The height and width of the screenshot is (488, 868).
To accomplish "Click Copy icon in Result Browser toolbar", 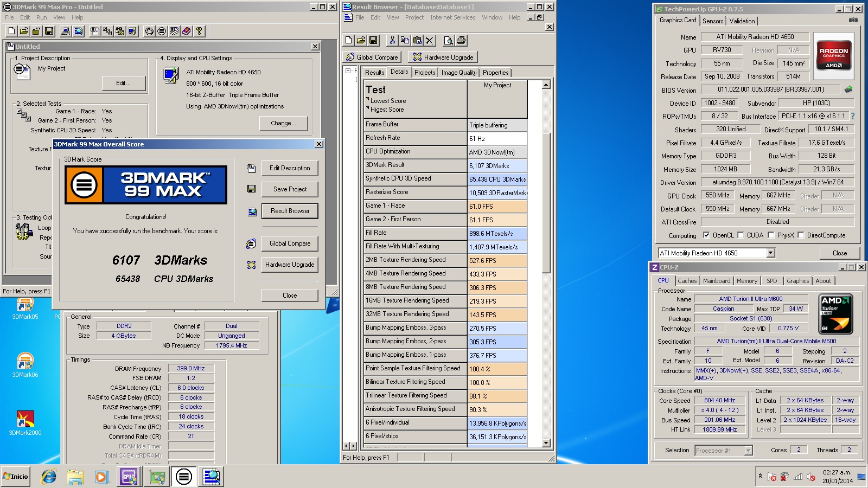I will pos(405,40).
